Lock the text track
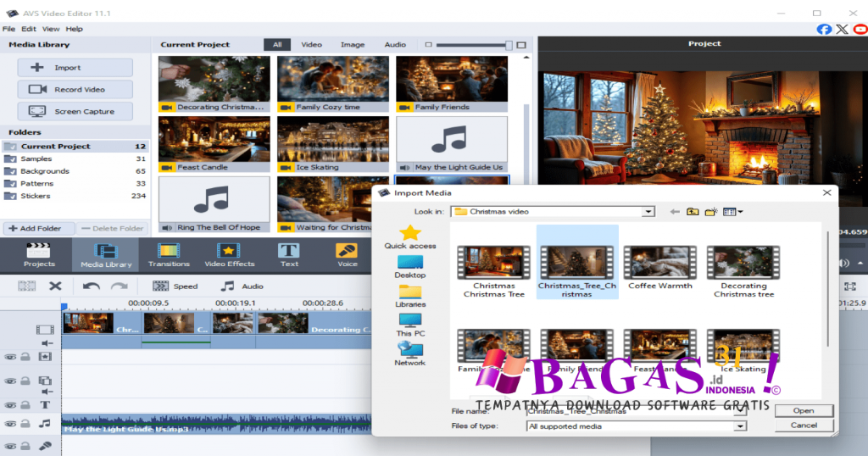 (x=25, y=405)
